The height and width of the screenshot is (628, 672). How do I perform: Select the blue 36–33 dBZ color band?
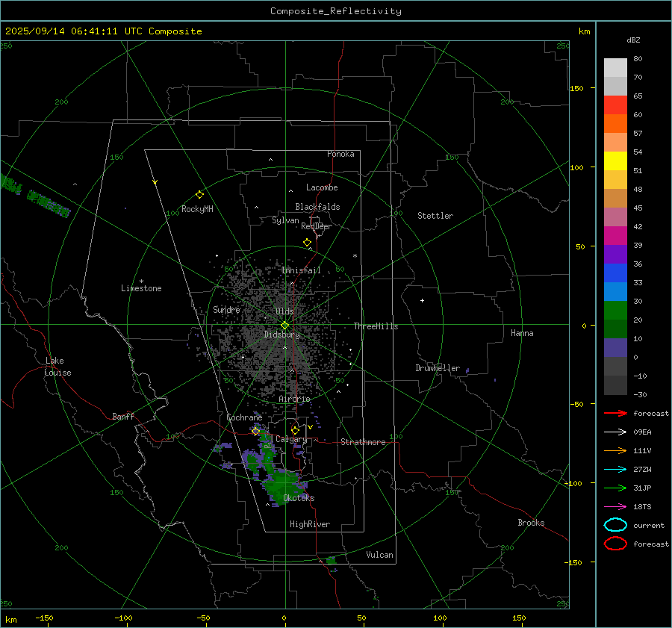pyautogui.click(x=615, y=273)
